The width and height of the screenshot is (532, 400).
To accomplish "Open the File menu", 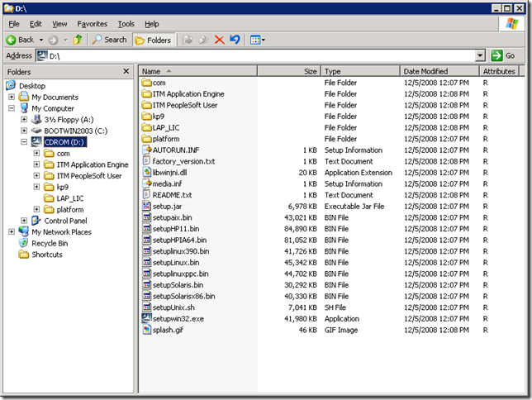I will tap(14, 24).
